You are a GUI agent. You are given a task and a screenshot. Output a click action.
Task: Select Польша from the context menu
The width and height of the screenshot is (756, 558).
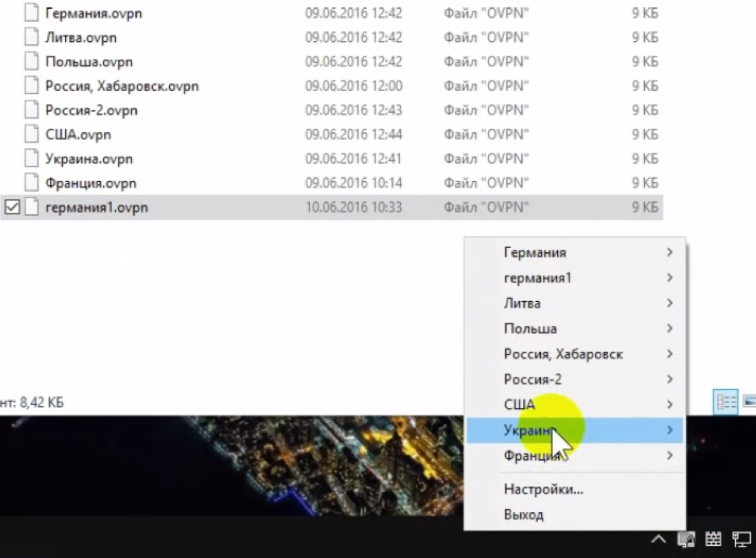click(x=530, y=329)
